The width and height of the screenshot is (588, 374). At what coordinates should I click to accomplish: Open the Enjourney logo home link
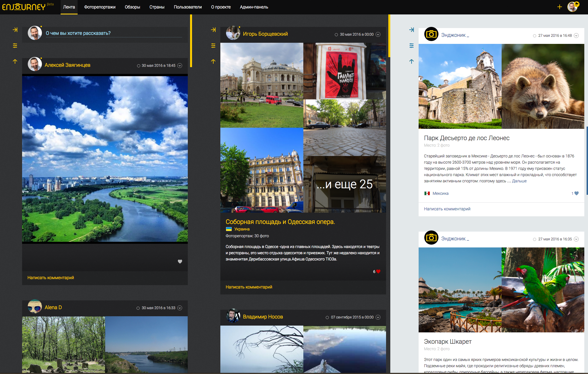tap(24, 7)
